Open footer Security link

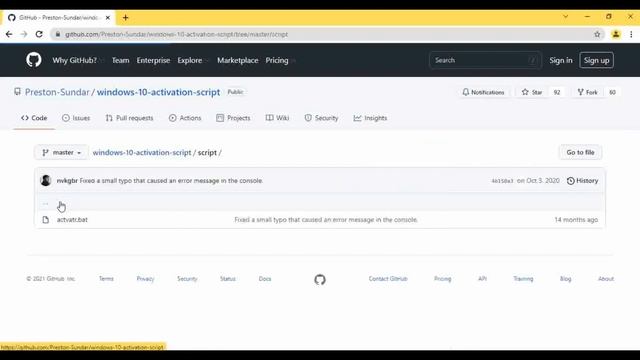pyautogui.click(x=187, y=279)
